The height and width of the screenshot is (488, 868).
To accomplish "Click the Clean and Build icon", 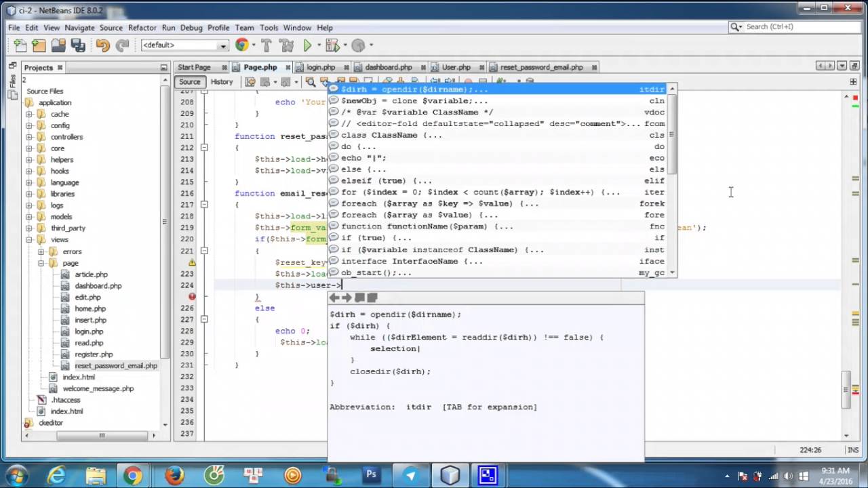I will tap(286, 45).
